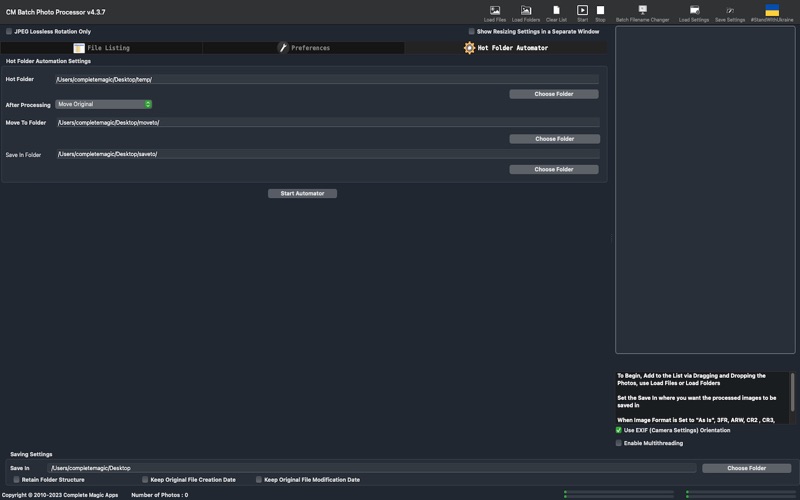Toggle Show Resizing Settings in a Separate Window

(x=471, y=32)
